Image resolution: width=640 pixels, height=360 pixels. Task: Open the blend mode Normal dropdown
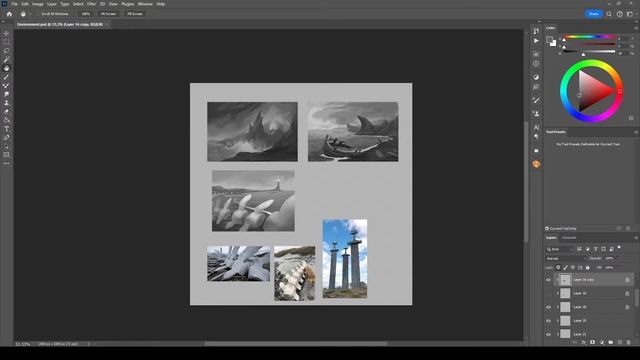(x=566, y=258)
